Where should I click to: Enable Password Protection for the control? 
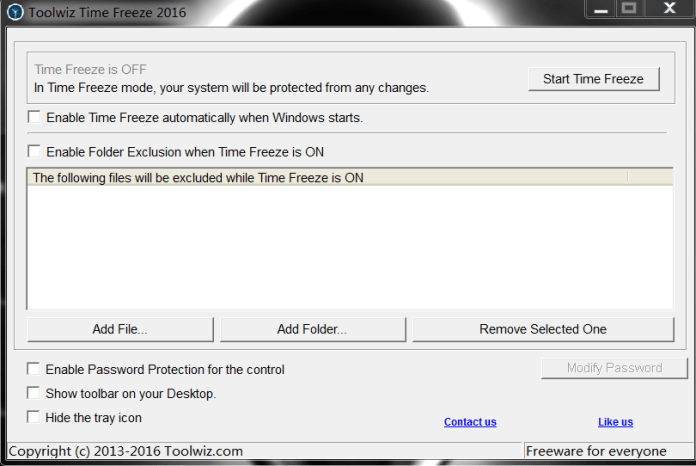point(33,369)
